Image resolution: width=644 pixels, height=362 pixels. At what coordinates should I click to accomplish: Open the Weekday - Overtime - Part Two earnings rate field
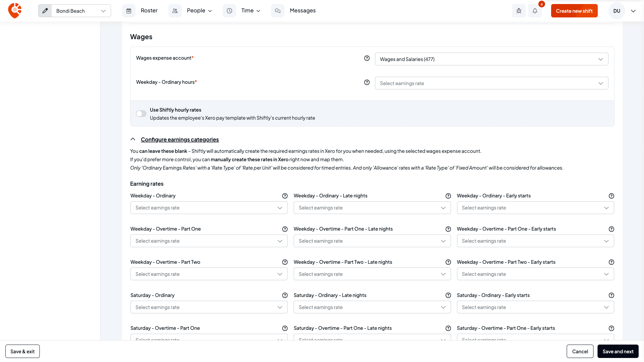[x=209, y=274]
